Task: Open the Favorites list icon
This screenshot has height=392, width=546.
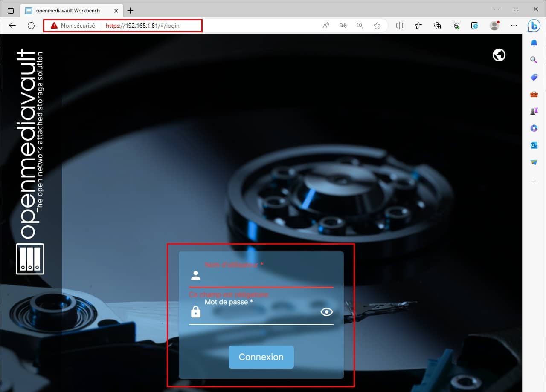Action: coord(418,26)
